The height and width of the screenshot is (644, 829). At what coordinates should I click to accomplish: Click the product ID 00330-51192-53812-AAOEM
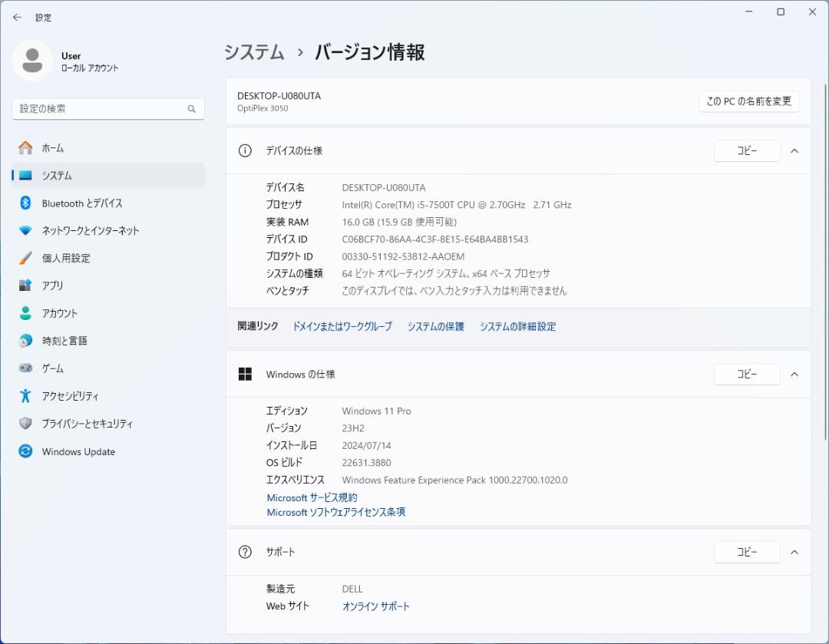(404, 256)
